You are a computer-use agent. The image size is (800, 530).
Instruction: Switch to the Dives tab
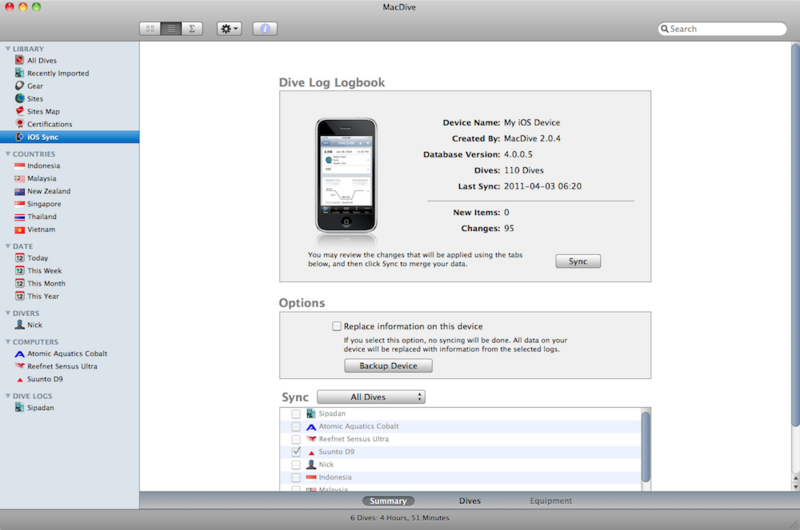tap(469, 501)
